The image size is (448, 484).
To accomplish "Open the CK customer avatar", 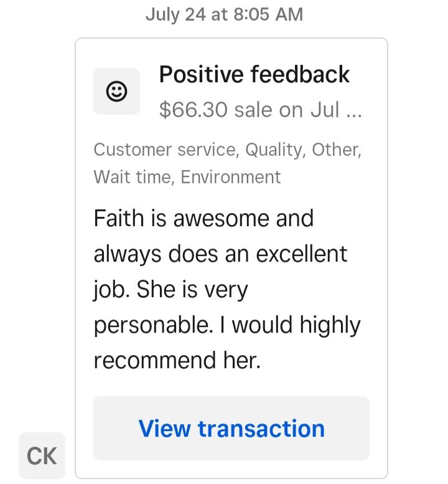I will [42, 455].
